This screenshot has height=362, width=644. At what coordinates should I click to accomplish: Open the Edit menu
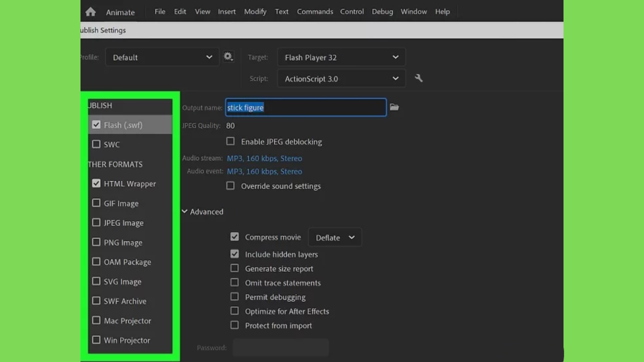[180, 11]
